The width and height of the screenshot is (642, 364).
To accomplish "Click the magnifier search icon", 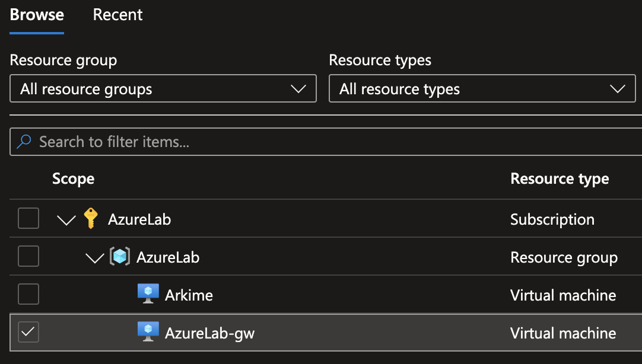I will (24, 142).
